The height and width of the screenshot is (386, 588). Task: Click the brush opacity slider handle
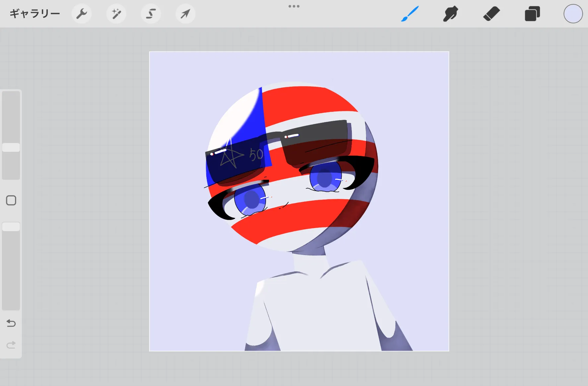[x=11, y=227]
